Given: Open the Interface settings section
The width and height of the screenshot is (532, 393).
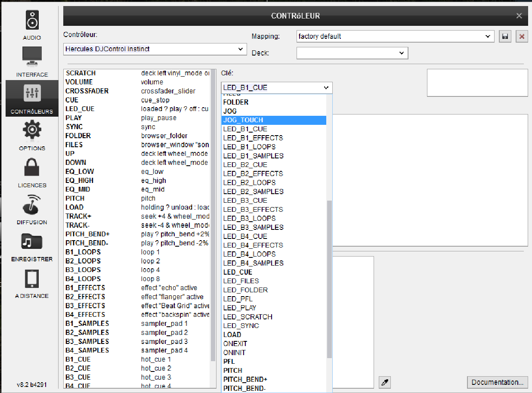Looking at the screenshot, I should [x=32, y=62].
